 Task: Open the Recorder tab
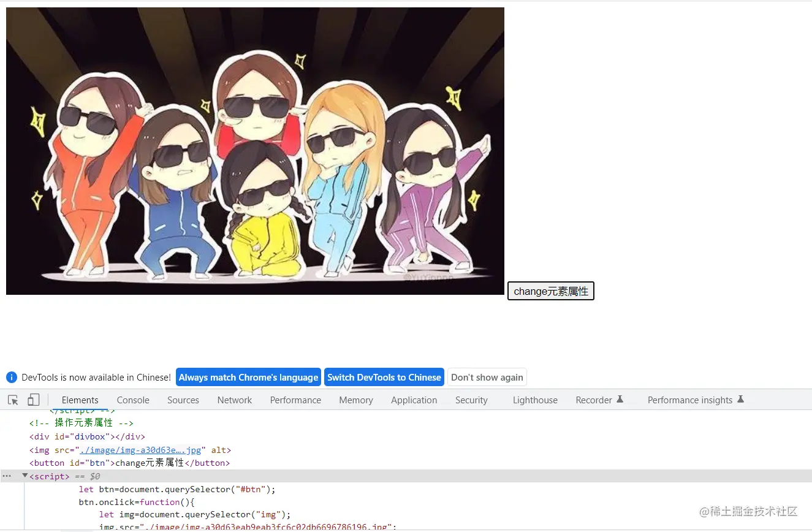[599, 400]
